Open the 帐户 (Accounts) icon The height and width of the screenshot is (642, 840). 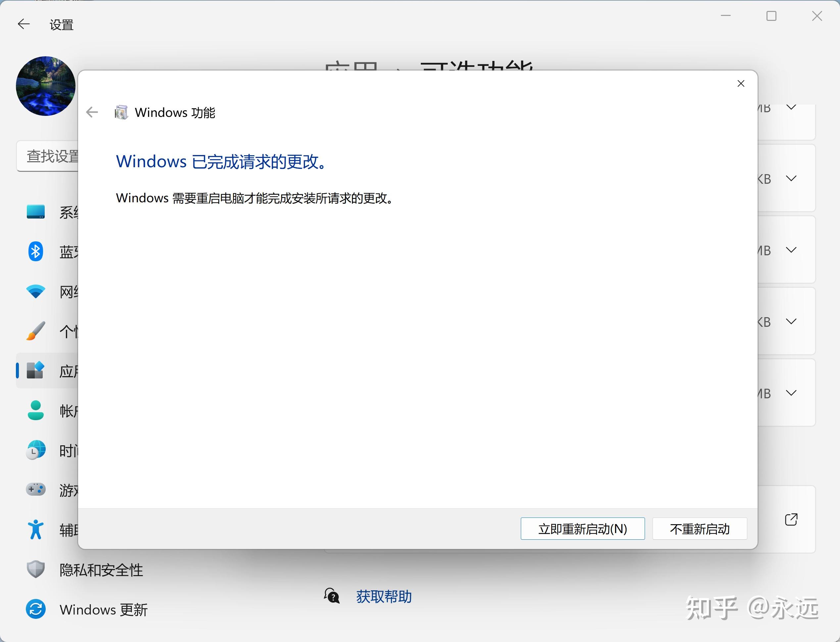click(x=35, y=411)
